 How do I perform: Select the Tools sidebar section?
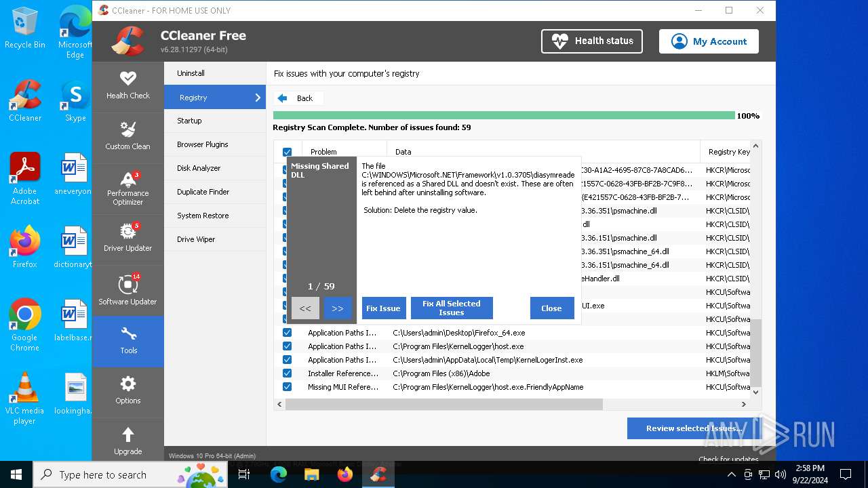[x=127, y=341]
